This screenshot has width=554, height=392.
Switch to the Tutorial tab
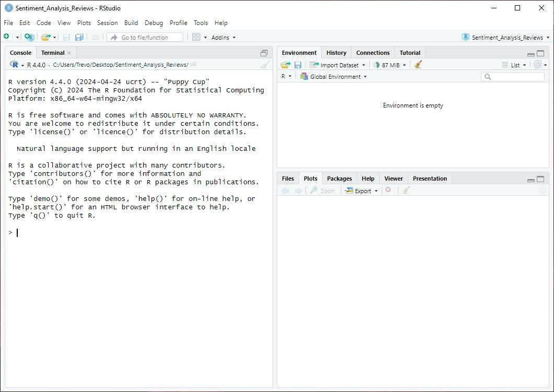[410, 53]
